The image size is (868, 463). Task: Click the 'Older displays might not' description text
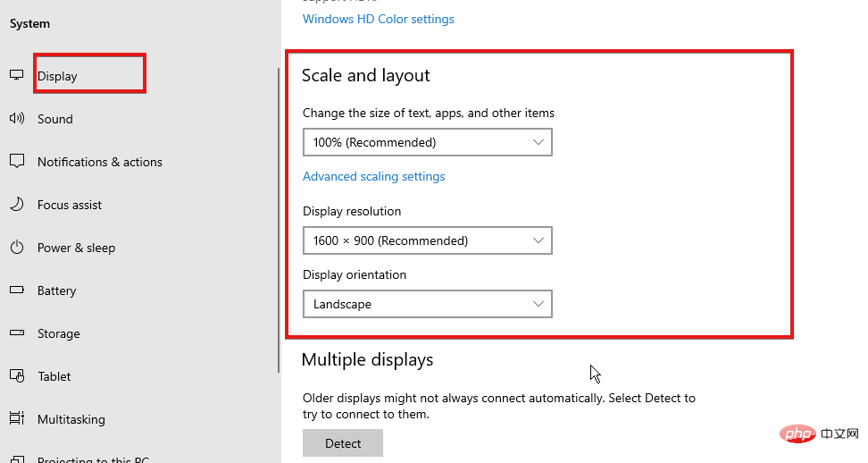tap(499, 406)
